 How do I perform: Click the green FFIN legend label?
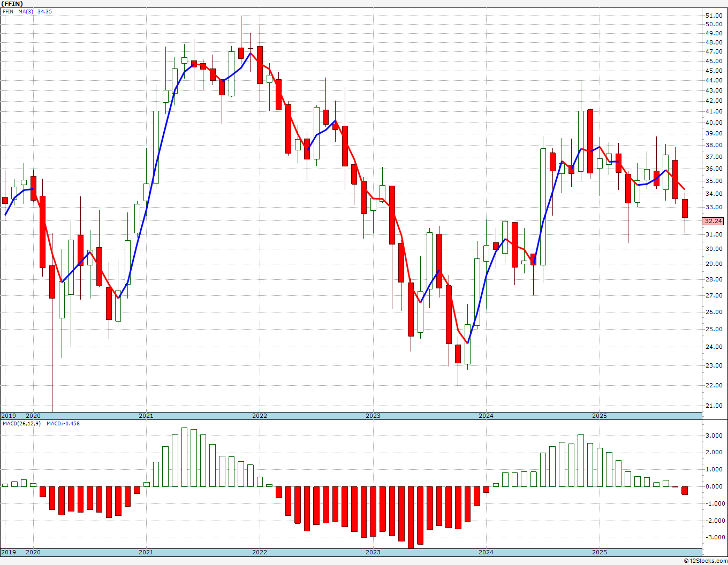click(7, 11)
